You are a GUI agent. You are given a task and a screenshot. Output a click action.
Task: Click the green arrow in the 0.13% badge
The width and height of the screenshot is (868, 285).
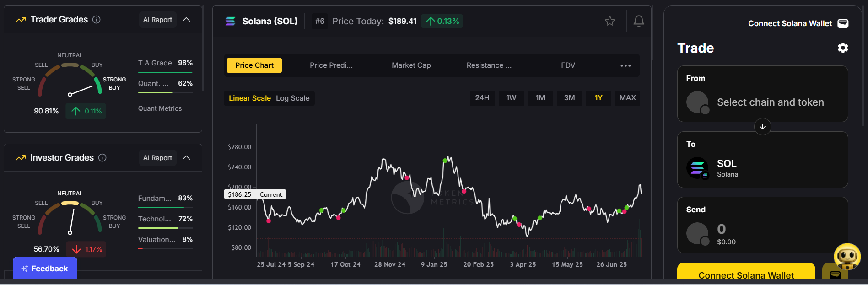430,21
